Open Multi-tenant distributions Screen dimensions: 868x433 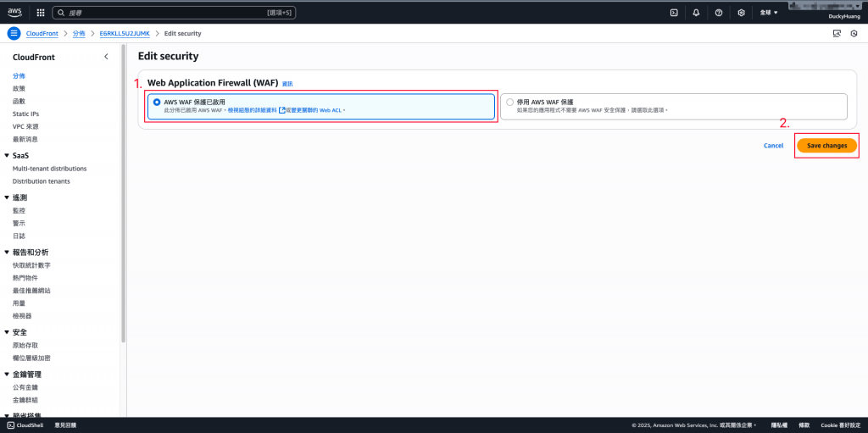pos(49,169)
